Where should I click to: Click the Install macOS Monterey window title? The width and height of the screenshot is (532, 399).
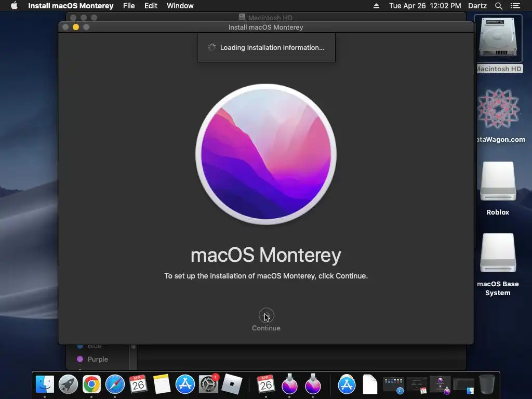coord(265,27)
